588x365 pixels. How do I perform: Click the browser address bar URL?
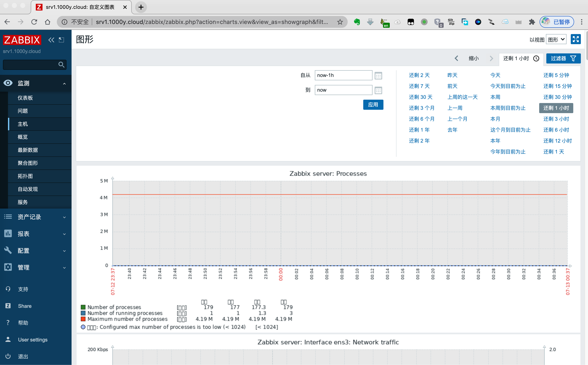[x=212, y=22]
